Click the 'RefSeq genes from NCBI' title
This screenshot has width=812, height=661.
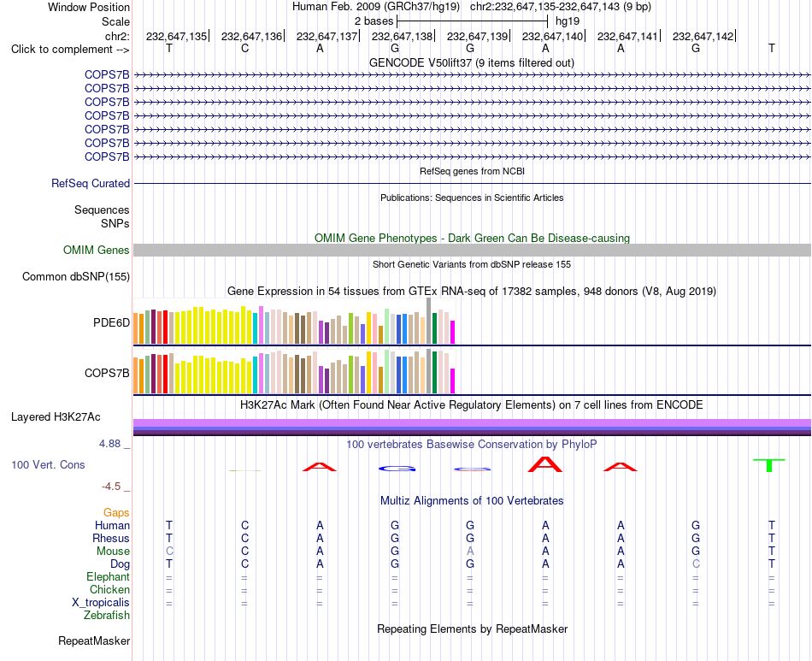473,171
